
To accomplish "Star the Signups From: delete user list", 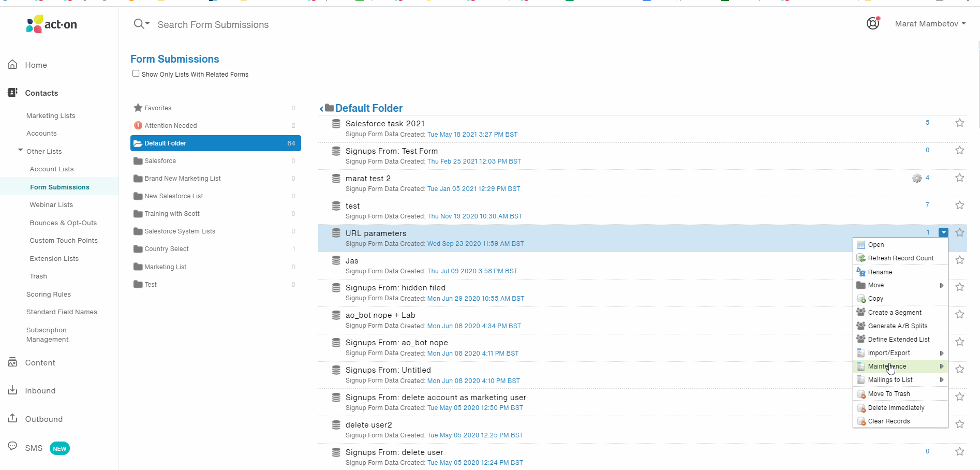I will [960, 451].
